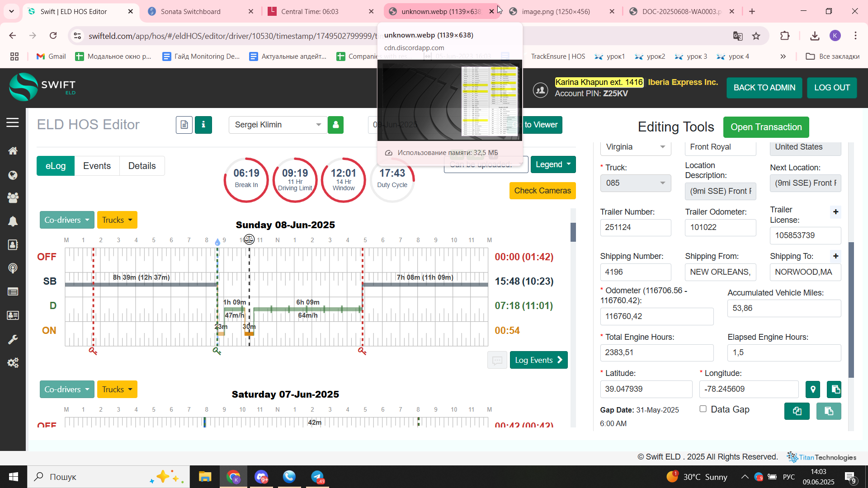This screenshot has height=488, width=868.
Task: Switch to Central Time browser tab
Action: click(x=321, y=11)
